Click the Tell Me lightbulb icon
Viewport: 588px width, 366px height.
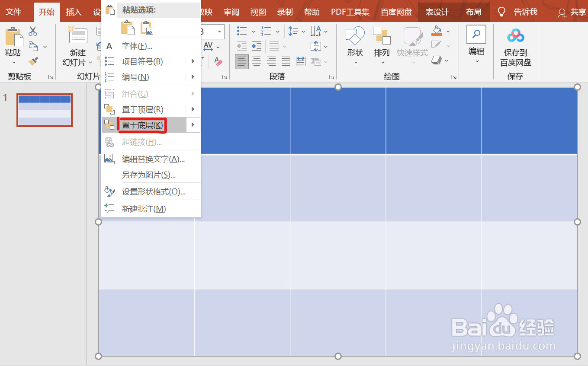tap(501, 12)
